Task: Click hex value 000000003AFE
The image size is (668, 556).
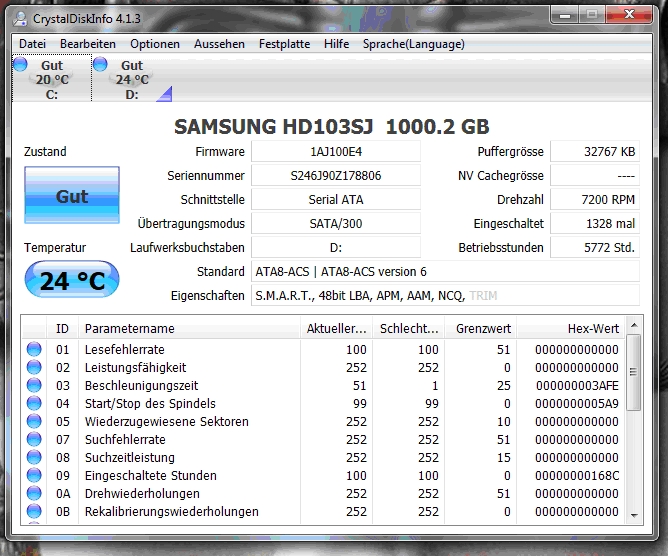Action: point(577,386)
